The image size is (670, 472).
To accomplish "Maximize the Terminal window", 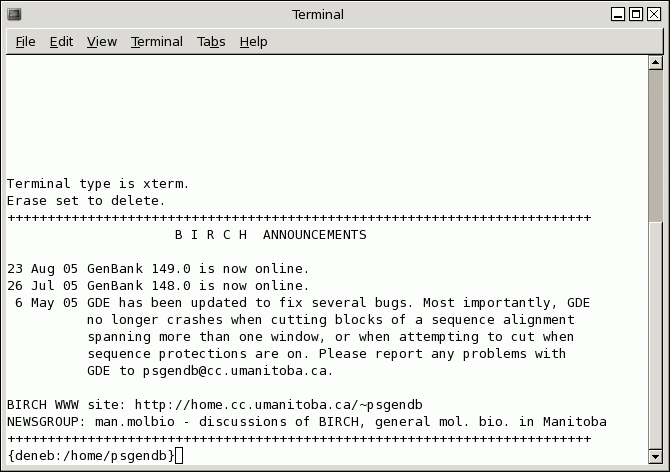I will tap(637, 14).
